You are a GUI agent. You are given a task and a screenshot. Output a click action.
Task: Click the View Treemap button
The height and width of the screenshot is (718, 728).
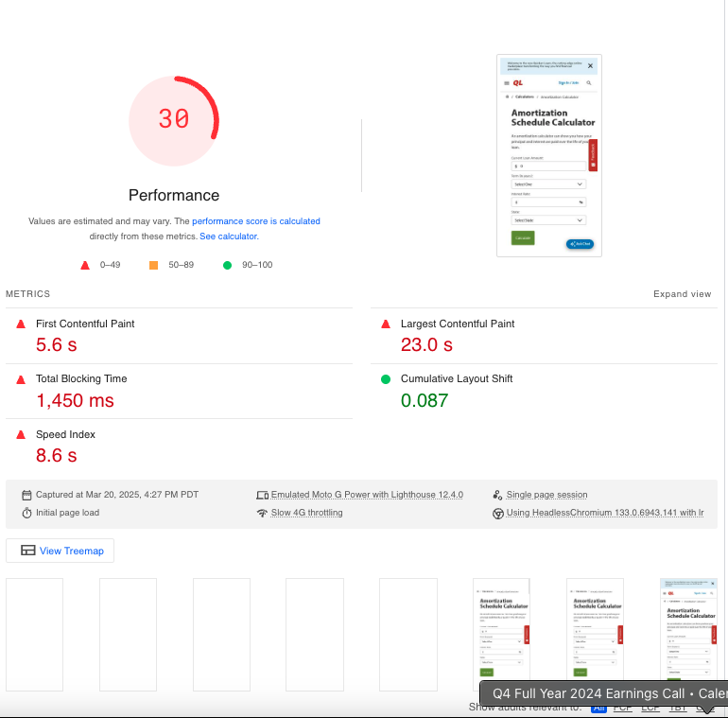click(61, 551)
